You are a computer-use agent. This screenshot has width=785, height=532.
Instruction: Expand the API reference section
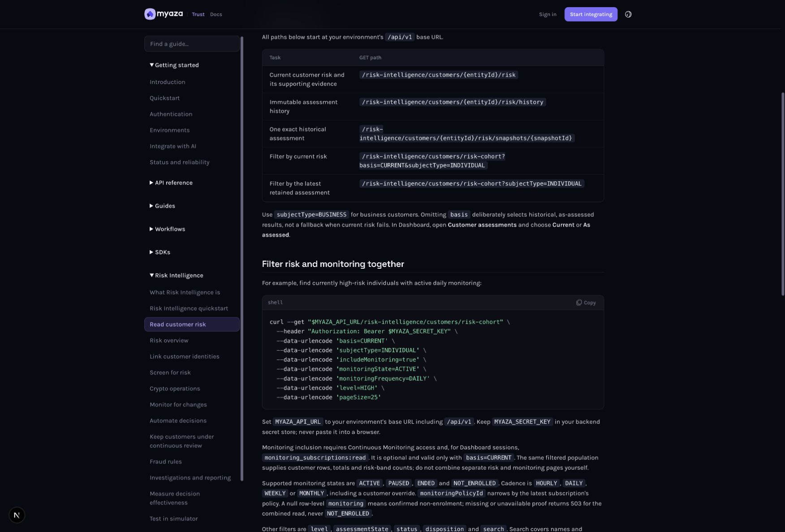[x=171, y=183]
